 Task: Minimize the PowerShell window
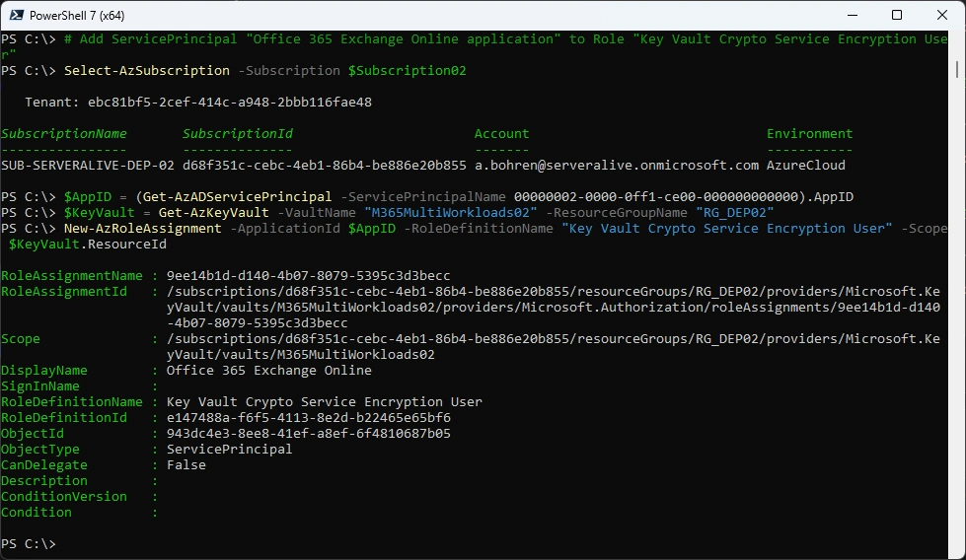click(853, 15)
